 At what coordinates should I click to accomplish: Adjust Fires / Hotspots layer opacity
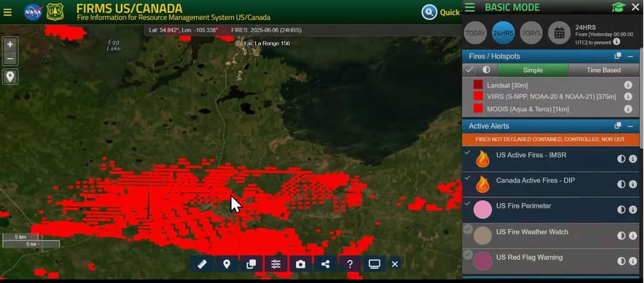[487, 70]
